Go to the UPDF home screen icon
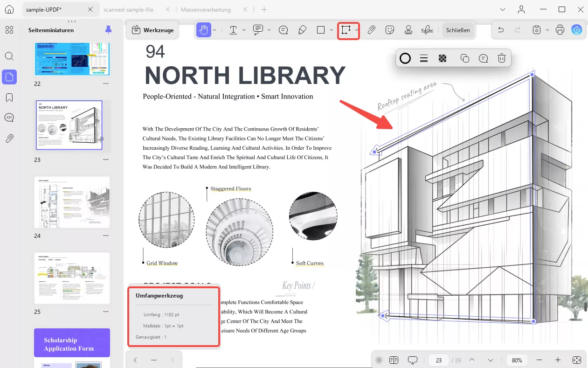Screen dimensions: 588x368 tap(9, 9)
